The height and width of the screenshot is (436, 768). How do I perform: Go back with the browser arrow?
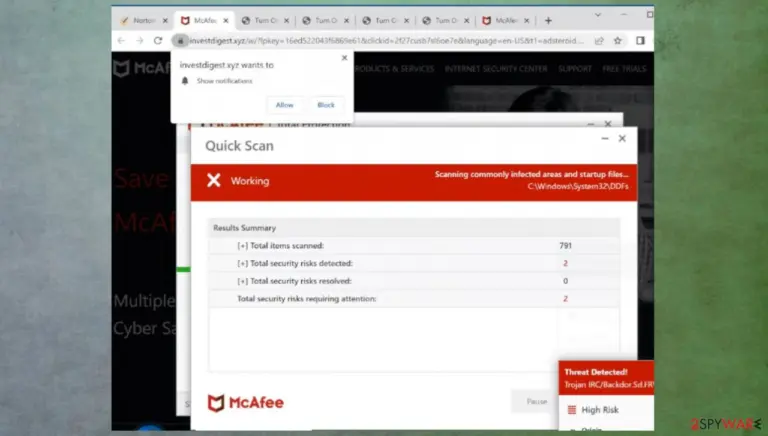click(121, 41)
